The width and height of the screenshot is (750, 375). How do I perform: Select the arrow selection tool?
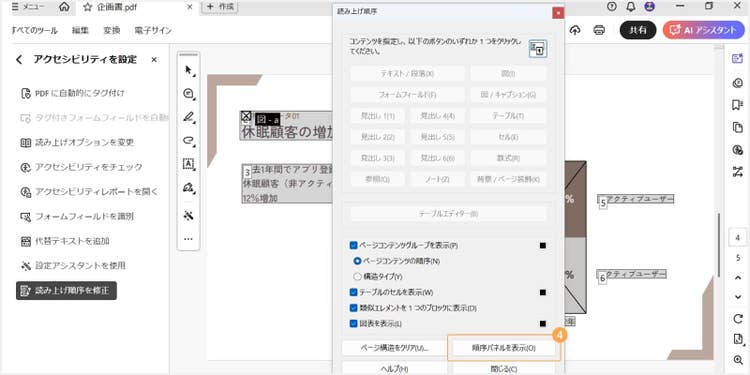(x=188, y=70)
